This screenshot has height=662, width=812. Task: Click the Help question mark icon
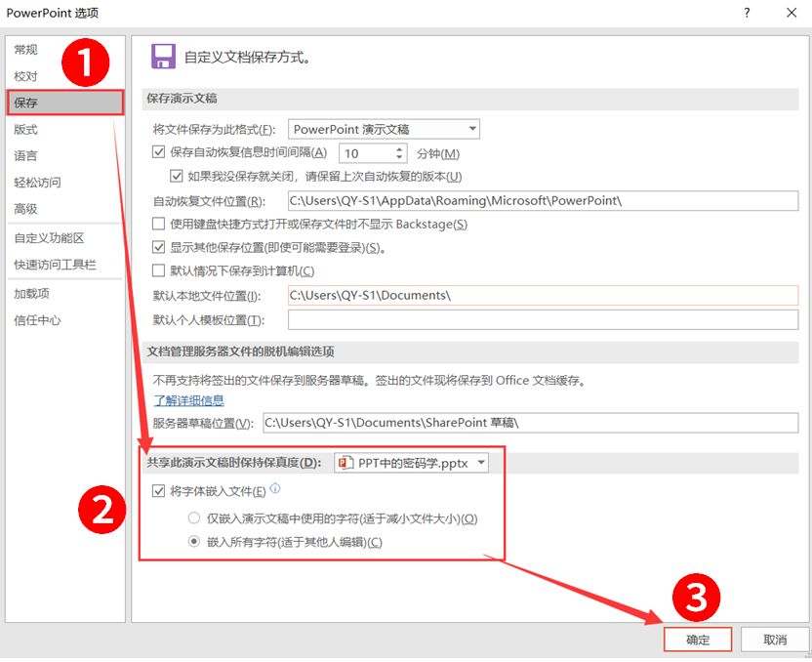click(746, 15)
